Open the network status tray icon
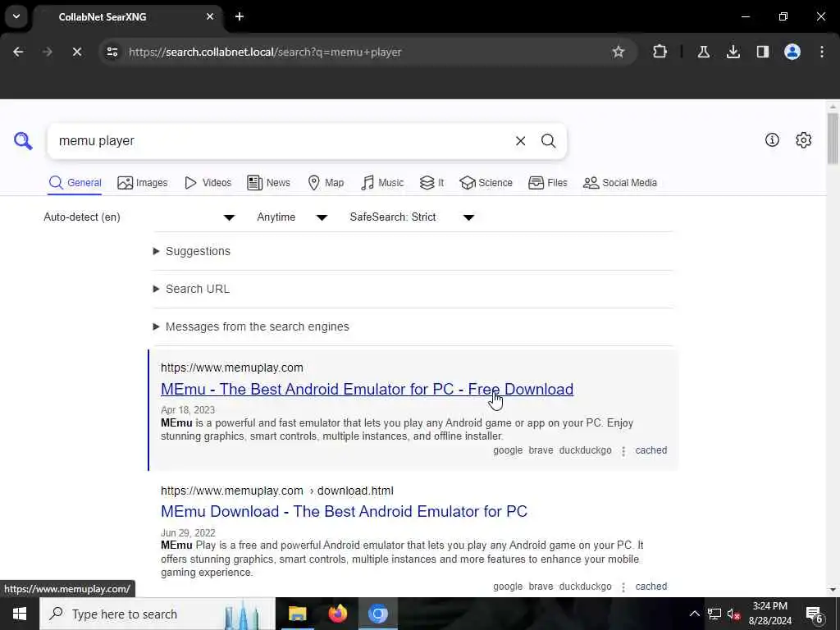Image resolution: width=840 pixels, height=630 pixels. pyautogui.click(x=714, y=614)
